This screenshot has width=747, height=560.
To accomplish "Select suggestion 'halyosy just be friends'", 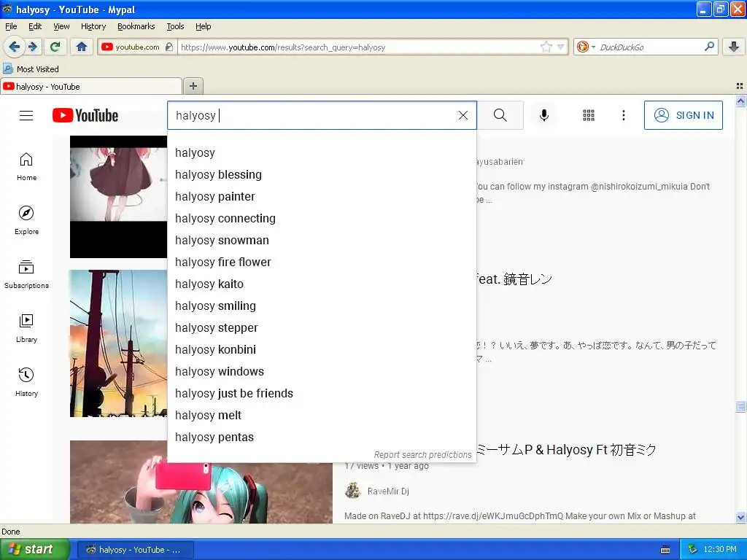I will click(x=322, y=394).
